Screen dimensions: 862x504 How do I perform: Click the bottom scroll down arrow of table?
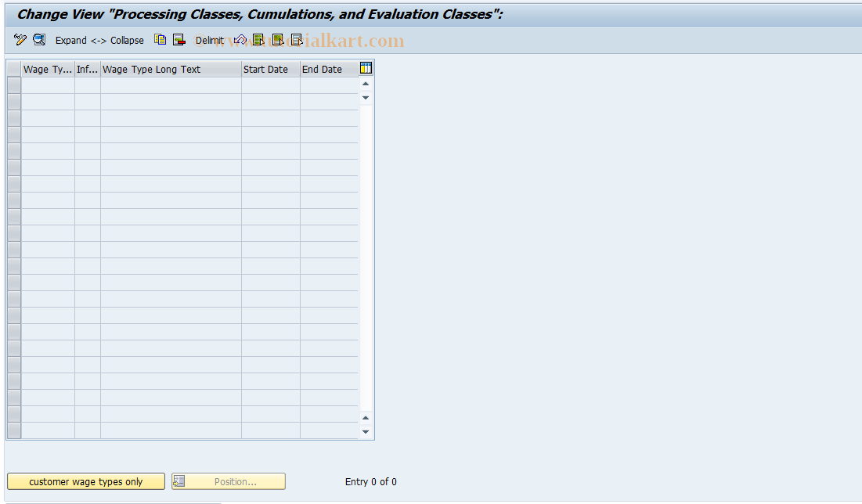point(366,432)
